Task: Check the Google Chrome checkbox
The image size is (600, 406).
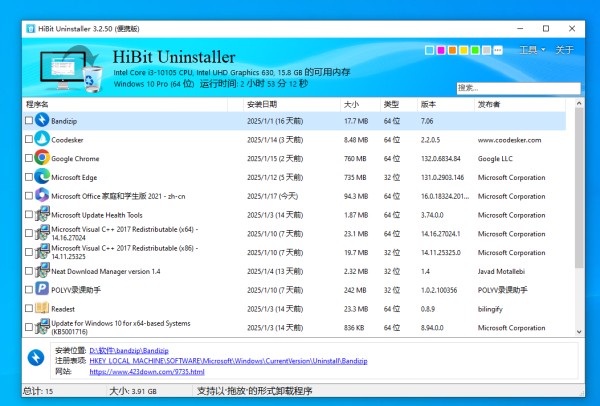Action: pos(29,158)
